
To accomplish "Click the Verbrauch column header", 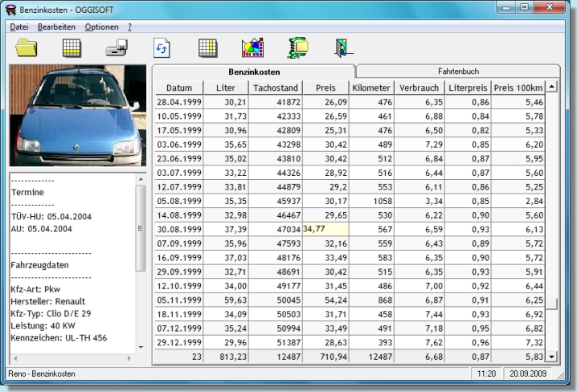I will click(419, 88).
